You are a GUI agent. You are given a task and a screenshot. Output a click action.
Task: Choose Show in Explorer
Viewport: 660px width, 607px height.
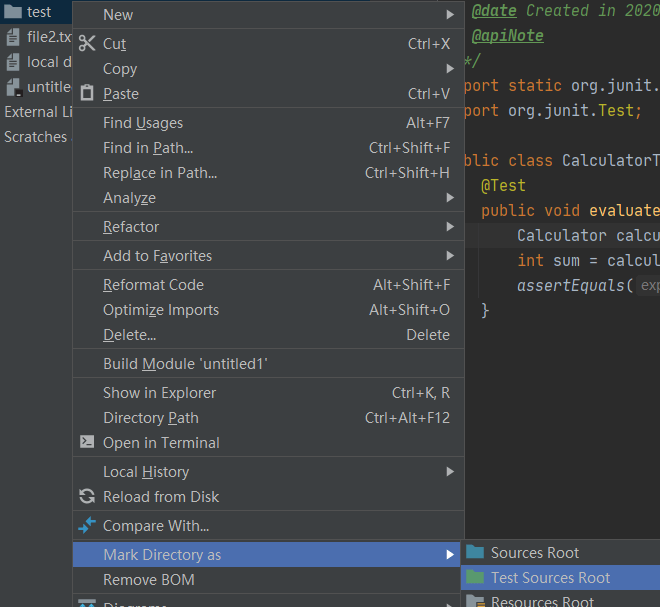pyautogui.click(x=159, y=393)
